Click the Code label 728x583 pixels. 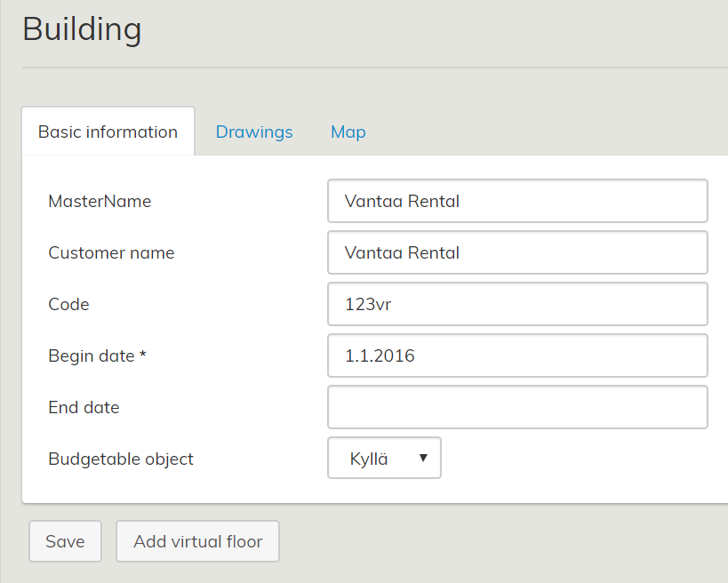[68, 304]
